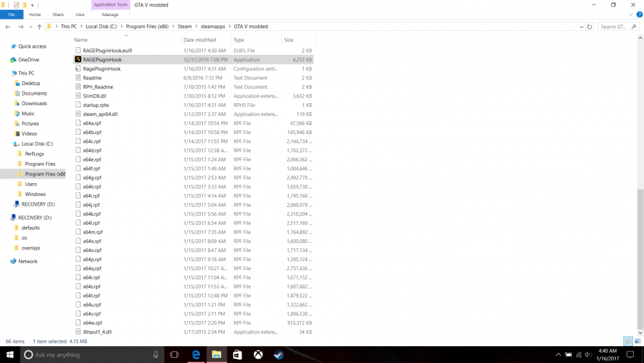Viewport: 644px width, 363px height.
Task: Open the Windows Start menu
Action: point(10,355)
